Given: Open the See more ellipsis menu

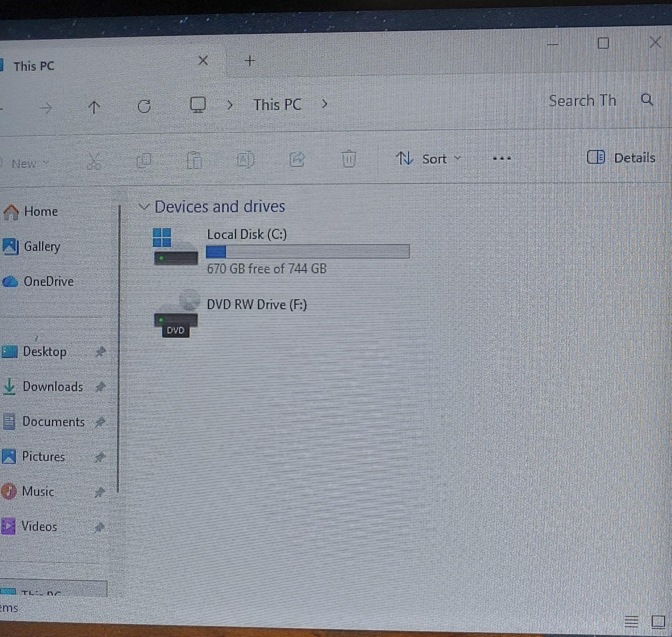Looking at the screenshot, I should pyautogui.click(x=502, y=158).
